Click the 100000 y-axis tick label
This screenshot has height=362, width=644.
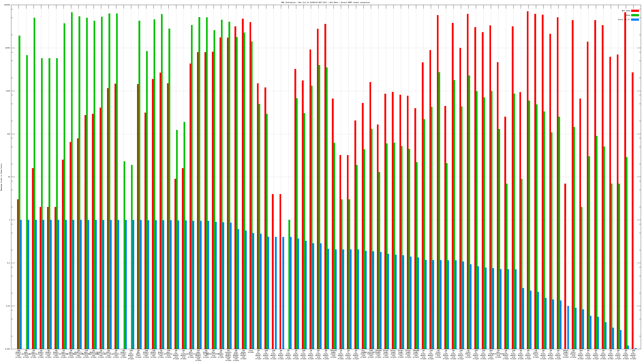pos(7,5)
